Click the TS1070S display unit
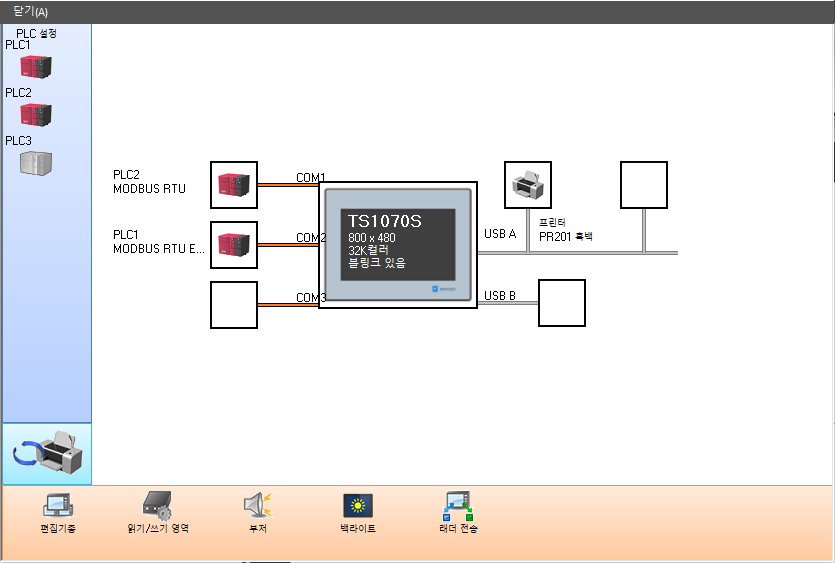The width and height of the screenshot is (835, 563). [x=398, y=245]
